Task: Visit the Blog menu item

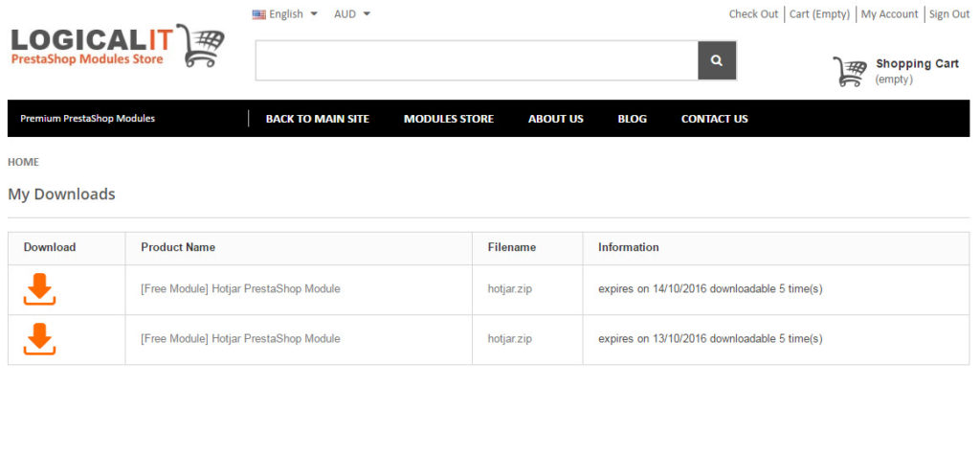Action: 632,119
